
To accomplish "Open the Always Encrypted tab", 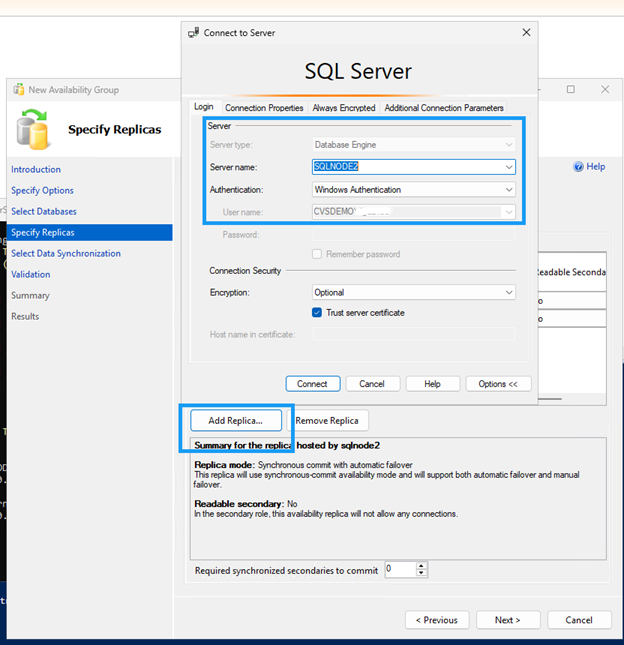I will 343,108.
